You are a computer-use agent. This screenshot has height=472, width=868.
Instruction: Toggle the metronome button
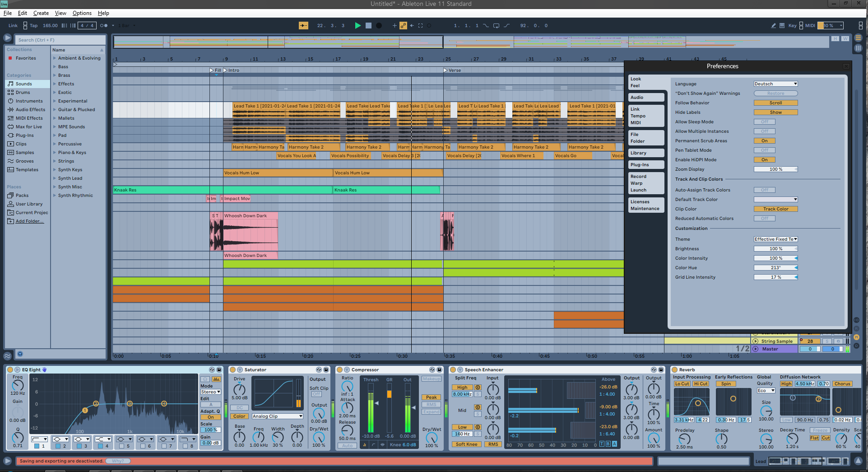(x=104, y=26)
